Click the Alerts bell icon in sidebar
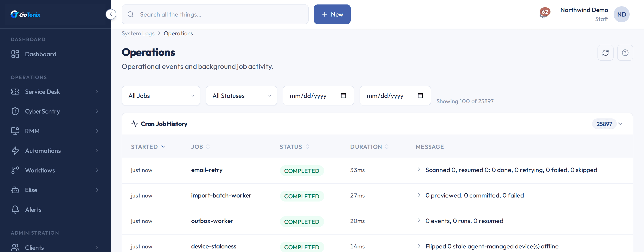 (x=15, y=210)
